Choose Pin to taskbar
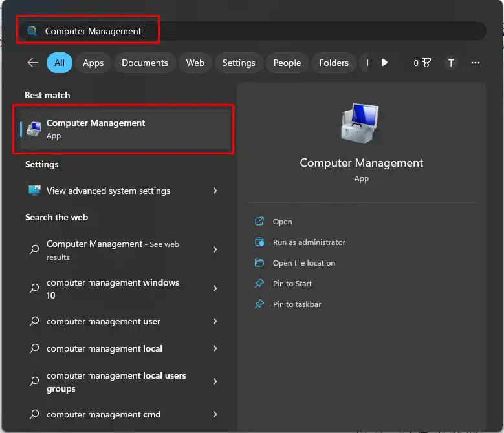This screenshot has height=433, width=504. (x=297, y=304)
